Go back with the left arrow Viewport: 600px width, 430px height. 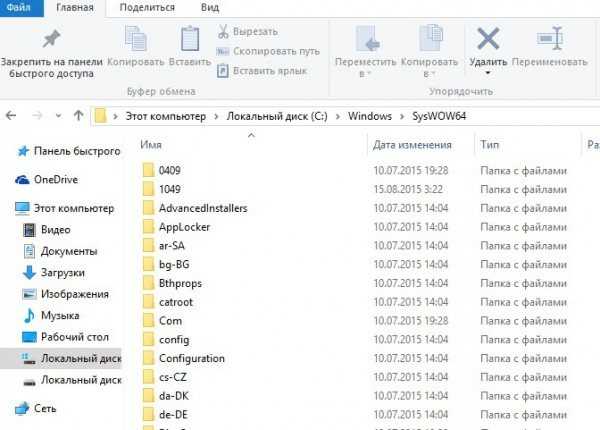(11, 115)
